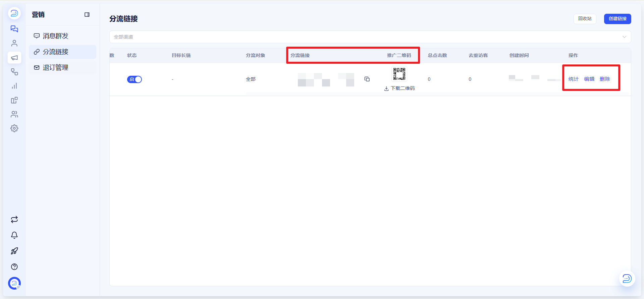Open the help question mark icon
This screenshot has width=644, height=299.
14,267
